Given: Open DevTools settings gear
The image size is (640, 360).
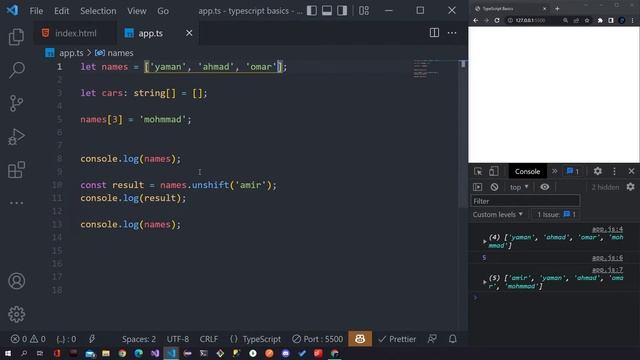Looking at the screenshot, I should [x=598, y=171].
